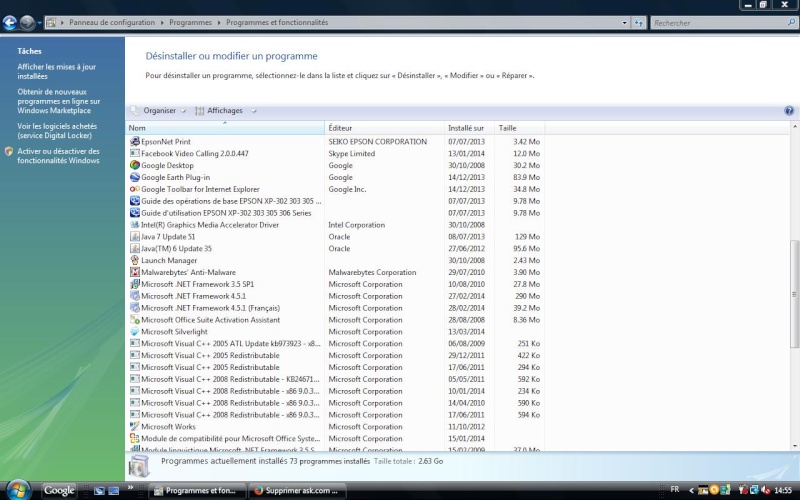Image resolution: width=800 pixels, height=500 pixels.
Task: Click the shield icon next to Activer ou désactiver
Action: (9, 151)
